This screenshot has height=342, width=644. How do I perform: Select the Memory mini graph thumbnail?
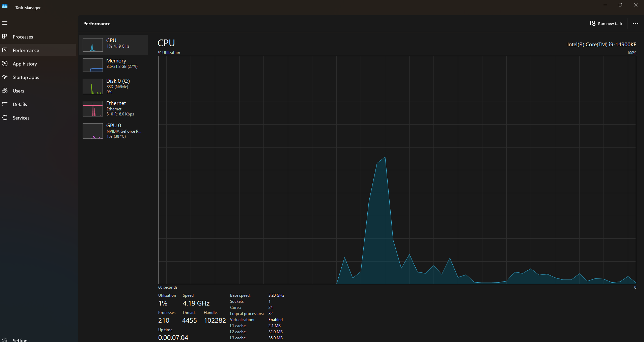(93, 65)
